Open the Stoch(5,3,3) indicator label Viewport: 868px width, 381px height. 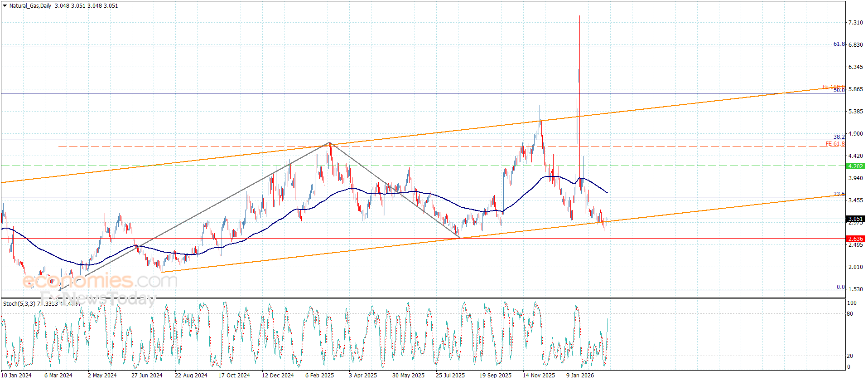19,303
